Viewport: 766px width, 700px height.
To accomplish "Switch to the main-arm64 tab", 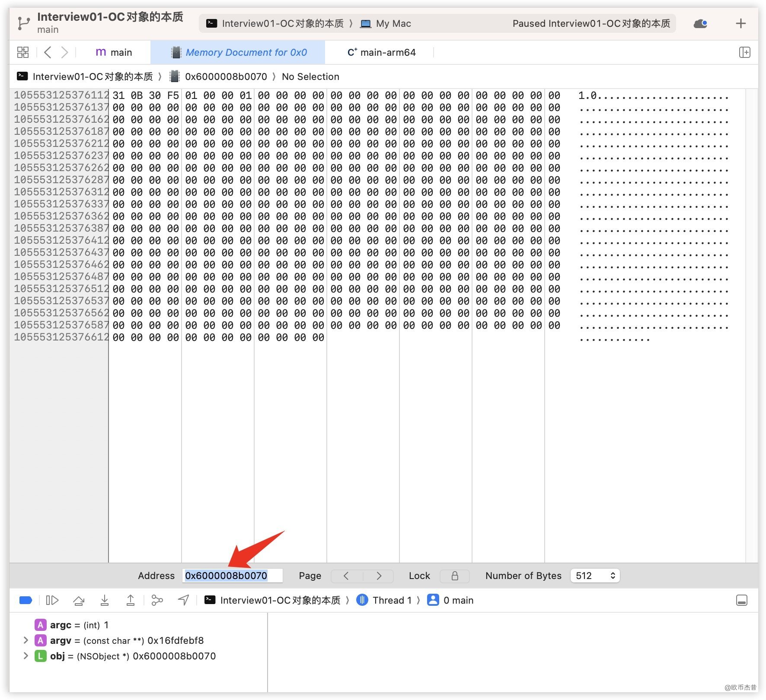I will (381, 52).
